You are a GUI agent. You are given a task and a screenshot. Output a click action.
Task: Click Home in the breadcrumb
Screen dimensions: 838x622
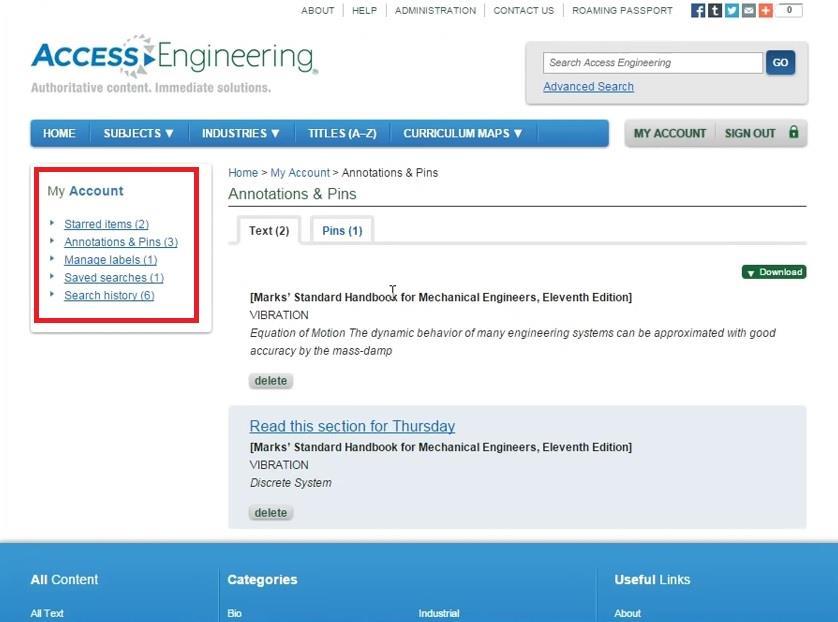pyautogui.click(x=243, y=173)
